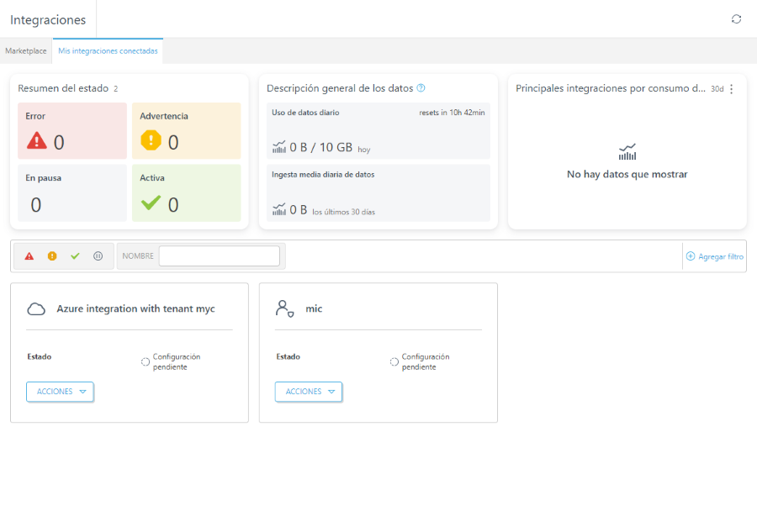
Task: Click cloud icon of Azure integration card
Action: (x=36, y=308)
